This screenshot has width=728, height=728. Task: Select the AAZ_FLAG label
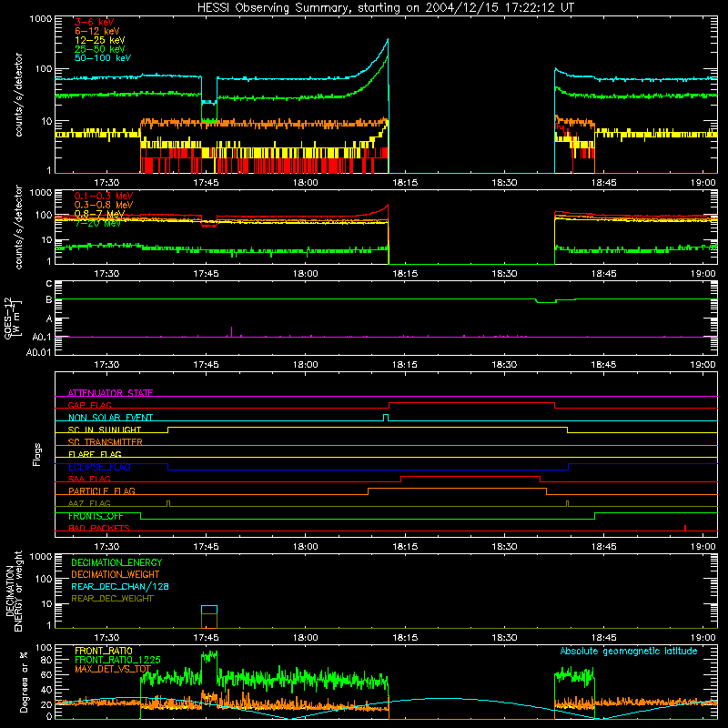89,503
